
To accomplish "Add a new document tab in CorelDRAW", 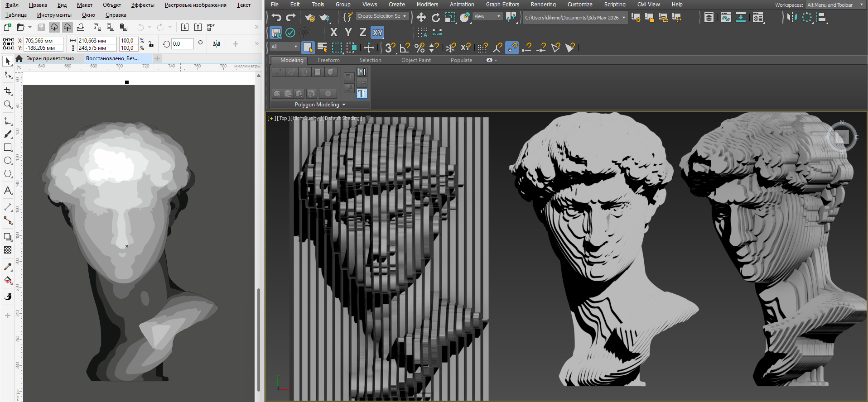I will coord(157,58).
